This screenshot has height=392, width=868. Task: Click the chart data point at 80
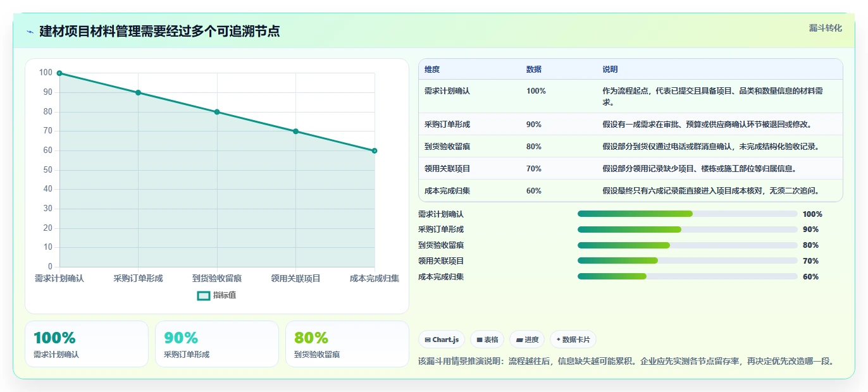[x=217, y=112]
